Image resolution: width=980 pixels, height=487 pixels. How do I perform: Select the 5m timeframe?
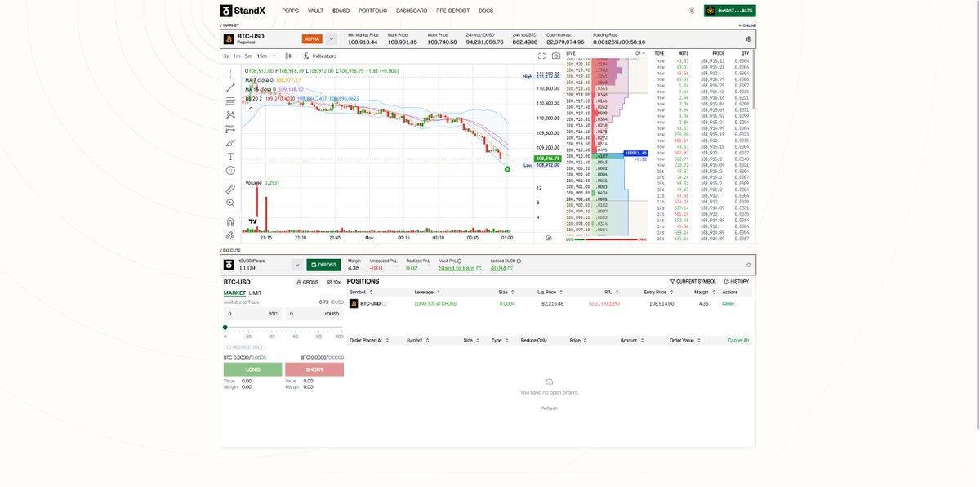(x=249, y=56)
